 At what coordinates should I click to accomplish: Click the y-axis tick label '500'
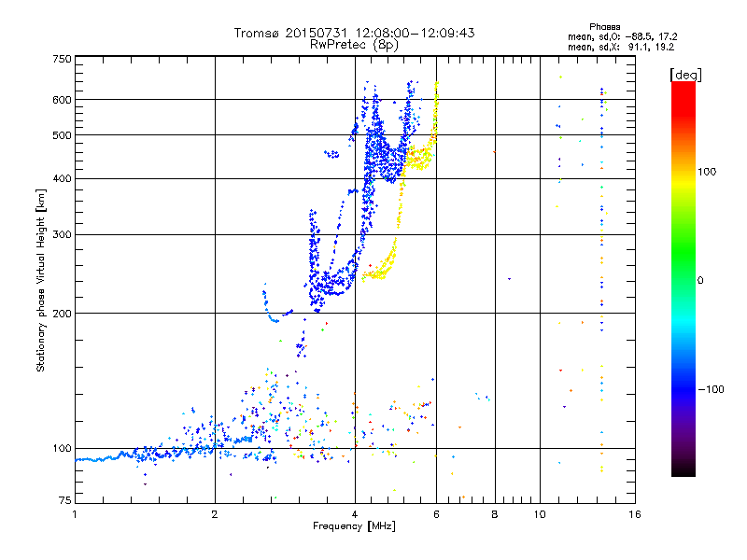[62, 135]
